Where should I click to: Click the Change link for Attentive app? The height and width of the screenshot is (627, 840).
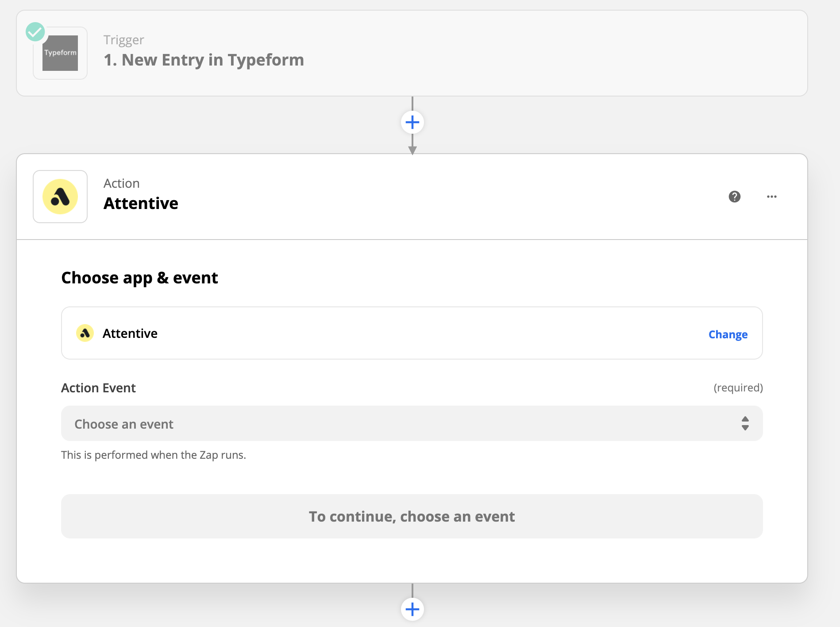[728, 334]
